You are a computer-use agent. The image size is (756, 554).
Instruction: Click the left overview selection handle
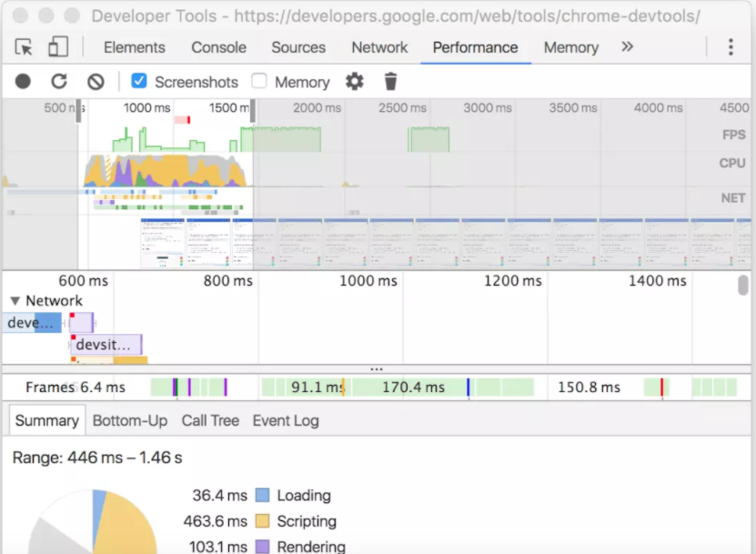click(78, 111)
